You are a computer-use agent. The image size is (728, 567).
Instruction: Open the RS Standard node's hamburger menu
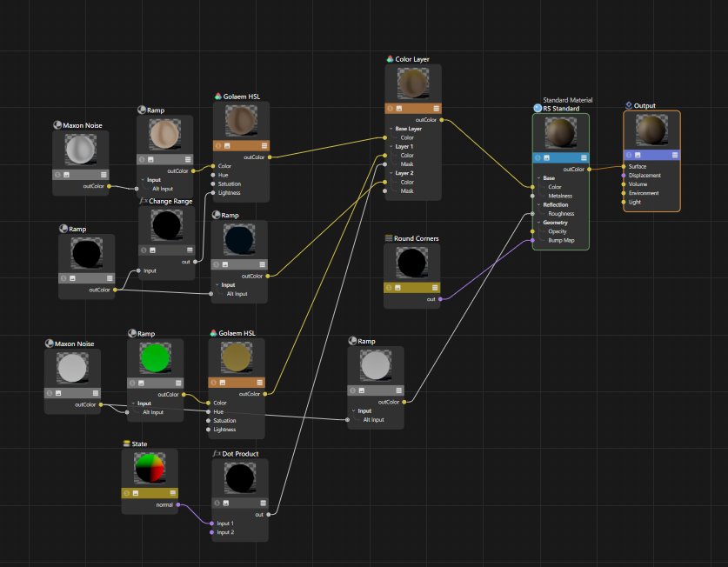pos(584,158)
